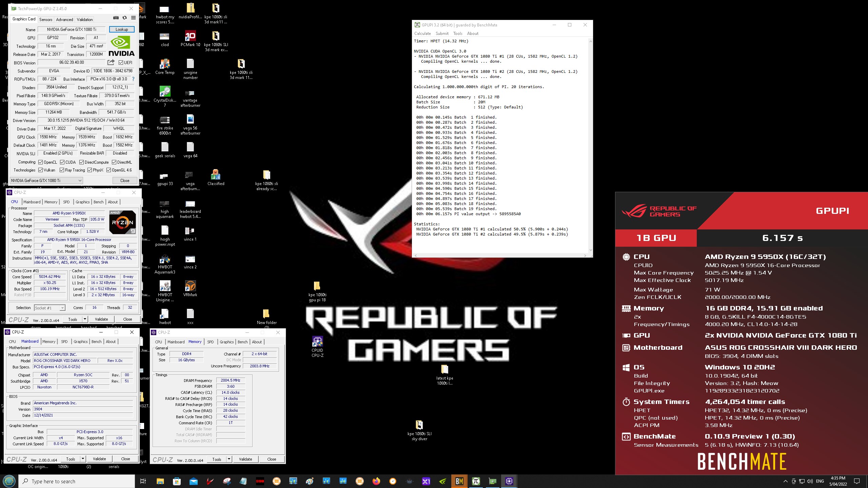Click the Windows Start orb

(9, 481)
